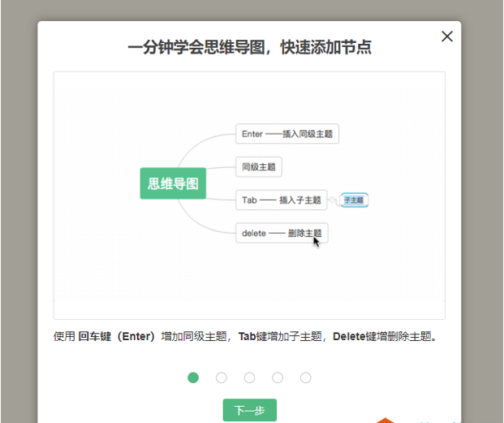Click the dialog title 一分钟学会思维导图
This screenshot has height=423, width=504.
pos(196,47)
